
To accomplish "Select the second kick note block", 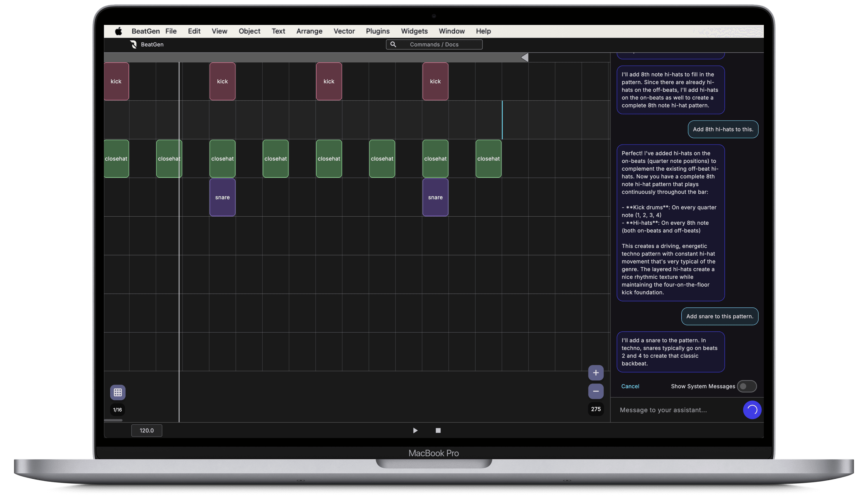I will [223, 81].
